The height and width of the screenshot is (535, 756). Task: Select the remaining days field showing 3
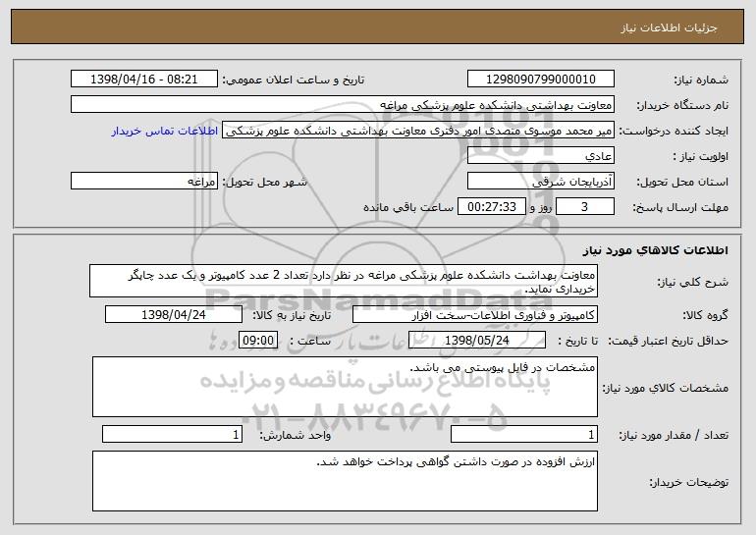pos(585,207)
